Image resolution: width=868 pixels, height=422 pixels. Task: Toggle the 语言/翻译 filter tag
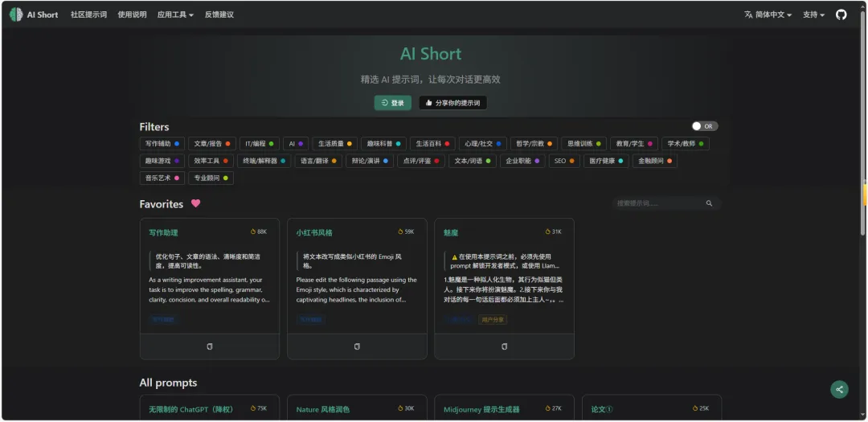[318, 161]
